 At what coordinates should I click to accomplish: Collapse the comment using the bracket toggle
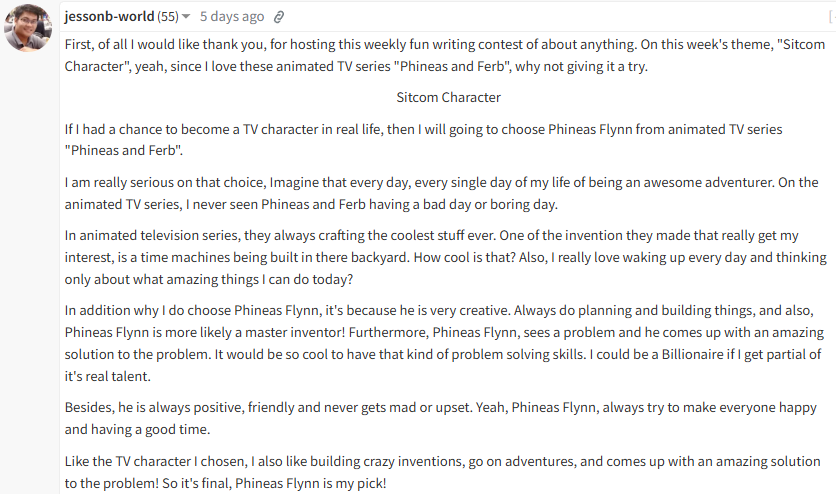click(832, 17)
